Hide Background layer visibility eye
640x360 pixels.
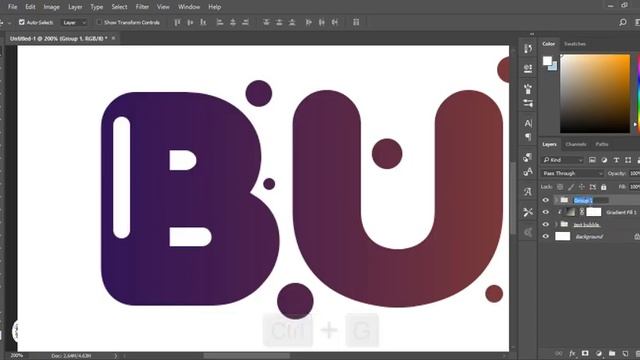coord(546,236)
